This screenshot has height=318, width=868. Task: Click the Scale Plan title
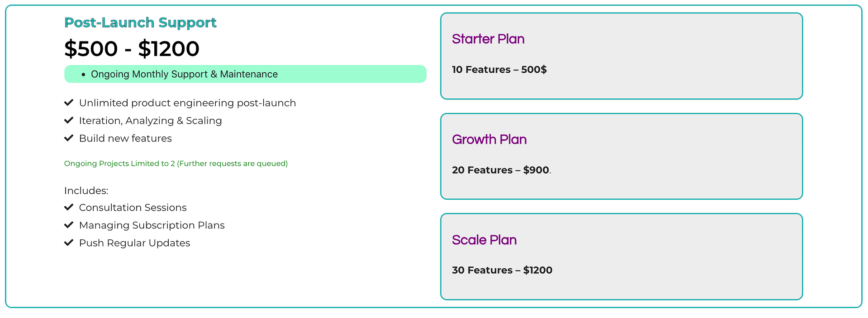tap(484, 240)
